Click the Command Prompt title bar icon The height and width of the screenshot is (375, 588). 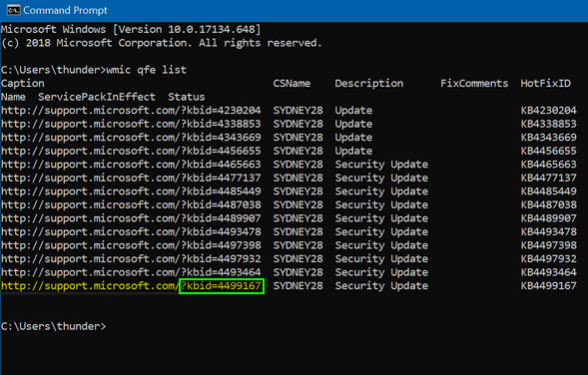coord(14,10)
